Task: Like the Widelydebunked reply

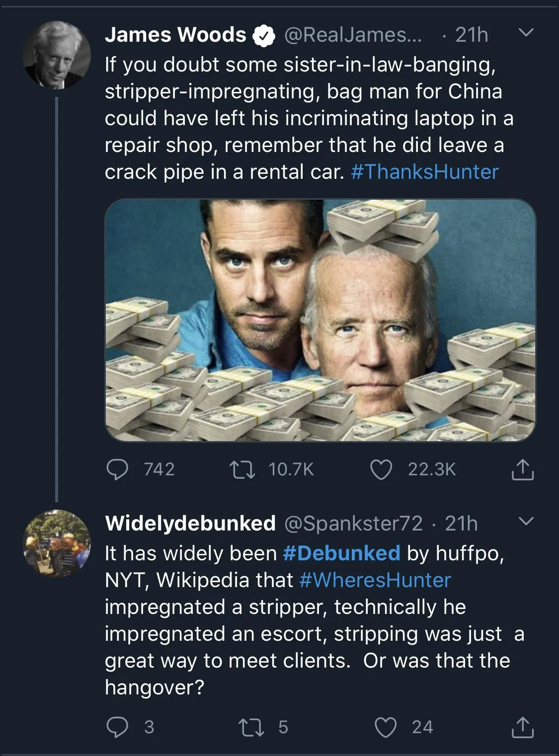Action: tap(385, 727)
